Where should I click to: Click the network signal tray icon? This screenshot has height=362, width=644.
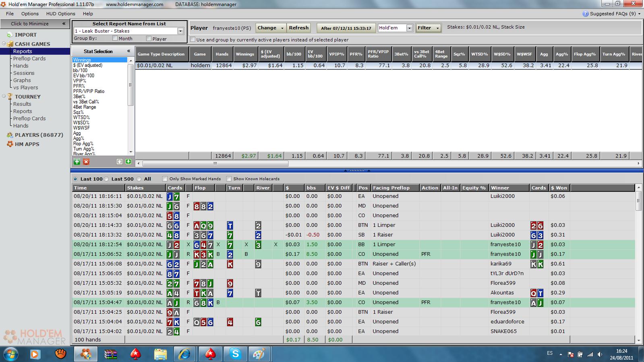(590, 354)
